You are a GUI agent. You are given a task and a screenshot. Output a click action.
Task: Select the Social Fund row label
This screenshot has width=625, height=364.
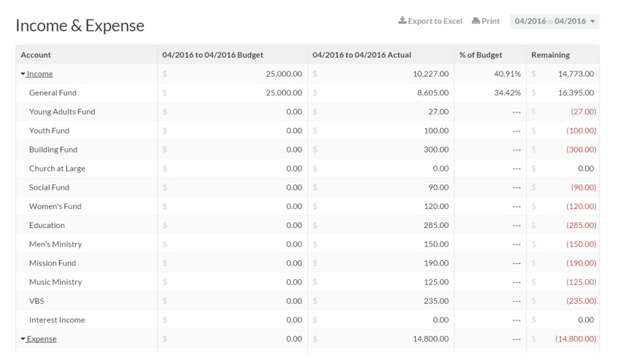(49, 187)
